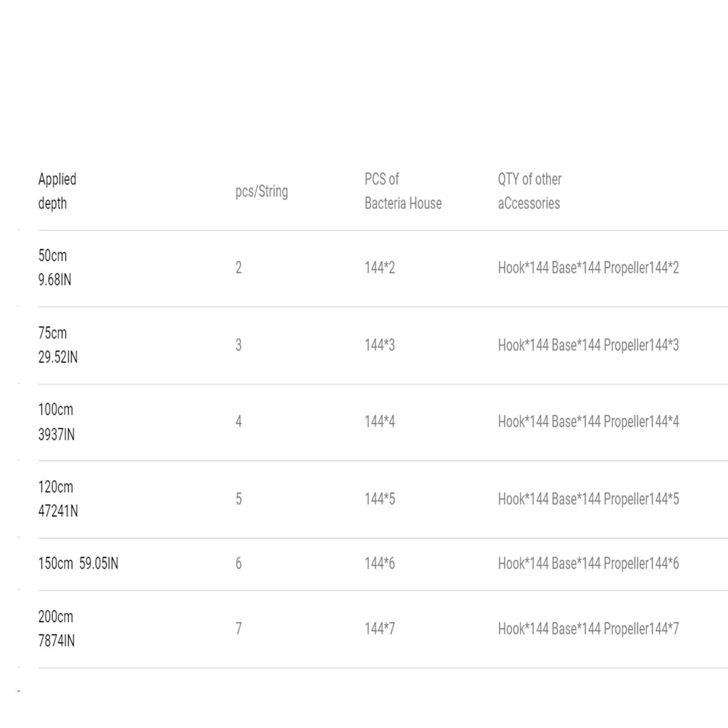Select the "120cm 47241N" depth cell
The width and height of the screenshot is (728, 728).
[58, 499]
